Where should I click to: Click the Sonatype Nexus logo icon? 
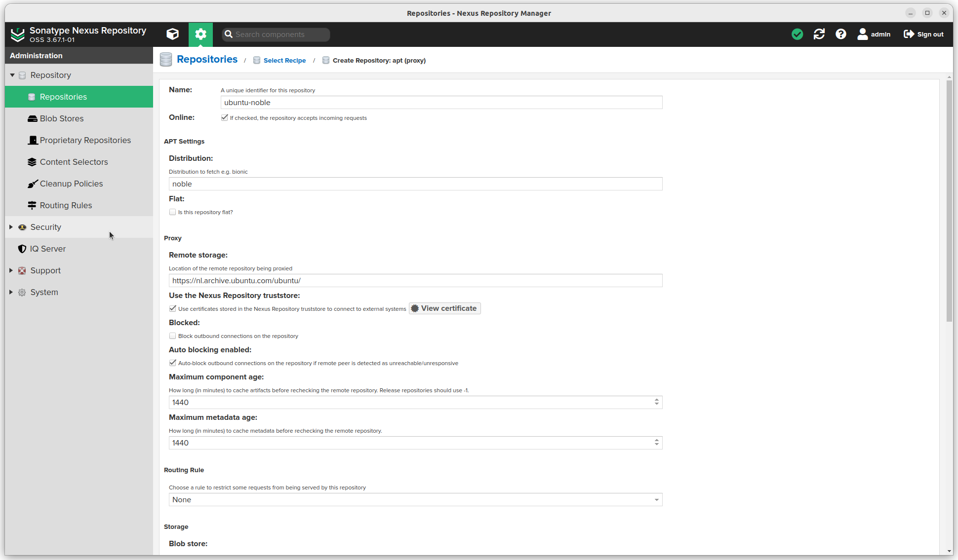point(18,35)
